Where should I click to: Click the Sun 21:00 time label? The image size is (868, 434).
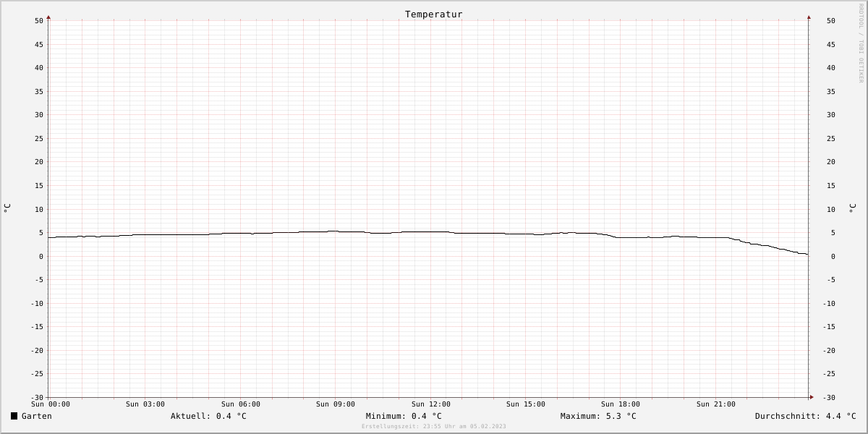[716, 404]
